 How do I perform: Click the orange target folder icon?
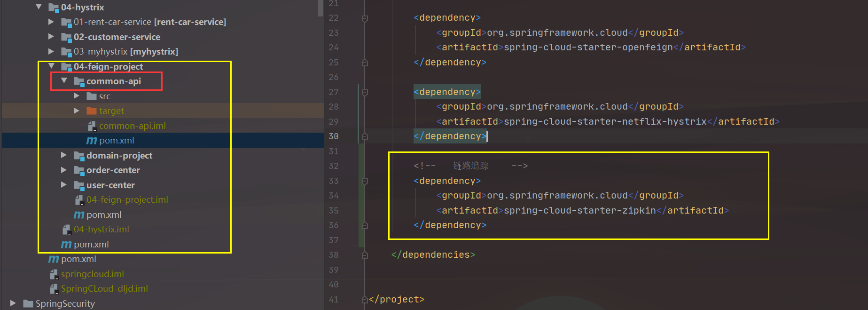click(92, 111)
